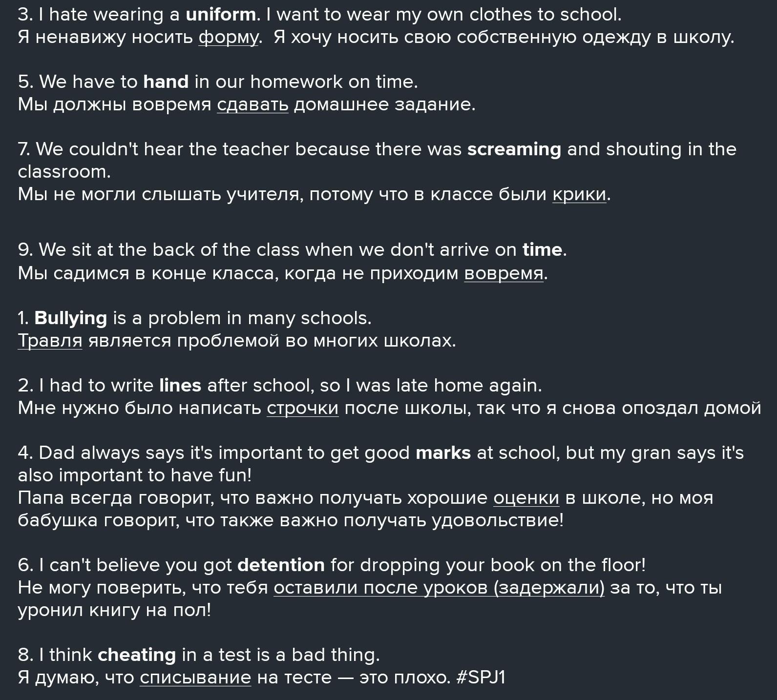
Task: Click the underlined word "оценки"
Action: pos(526,498)
